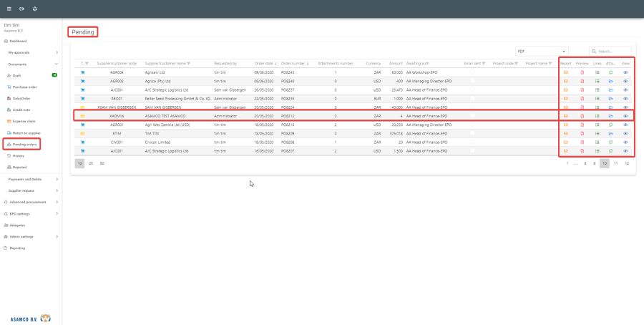Open report email icon for PO8243
The height and width of the screenshot is (325, 644).
(x=566, y=72)
